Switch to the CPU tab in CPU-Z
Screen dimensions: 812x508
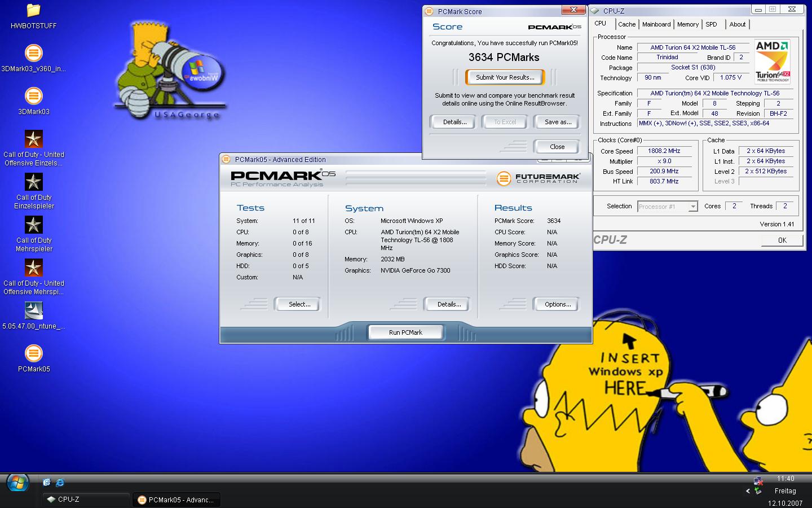tap(601, 24)
